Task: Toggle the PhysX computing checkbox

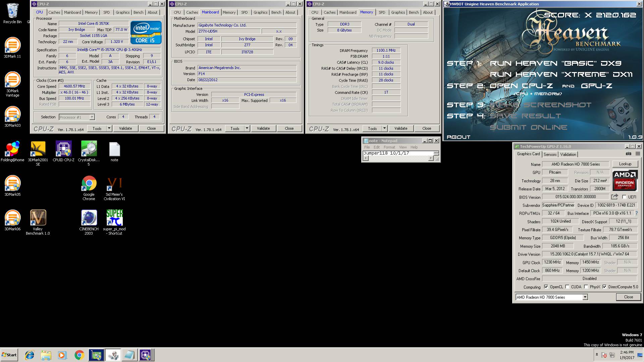Action: click(x=586, y=287)
